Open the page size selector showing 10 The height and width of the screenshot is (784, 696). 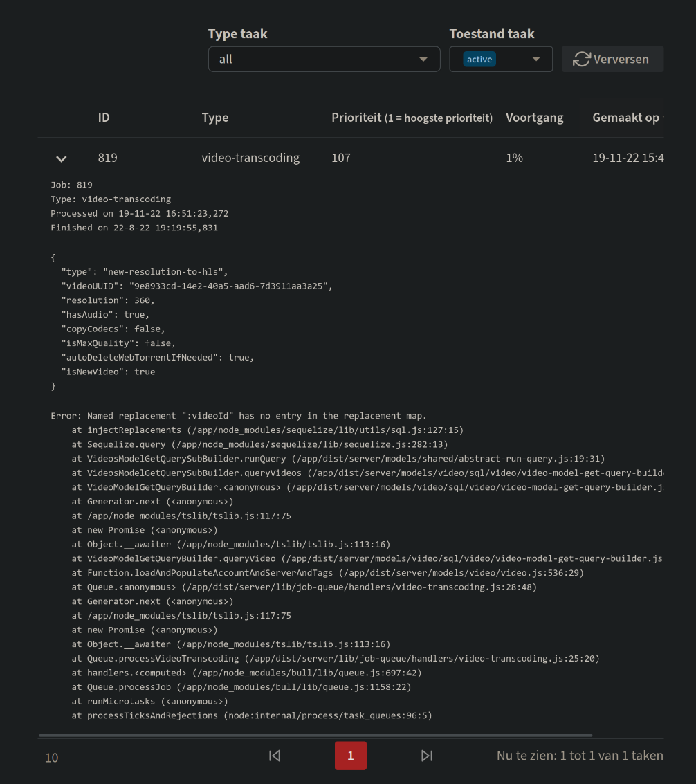tap(51, 758)
